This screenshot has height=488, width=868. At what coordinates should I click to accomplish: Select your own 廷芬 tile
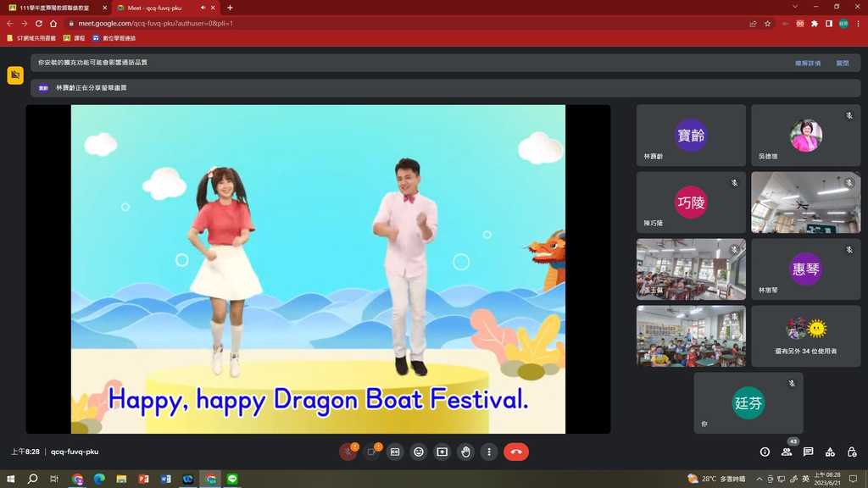tap(748, 402)
